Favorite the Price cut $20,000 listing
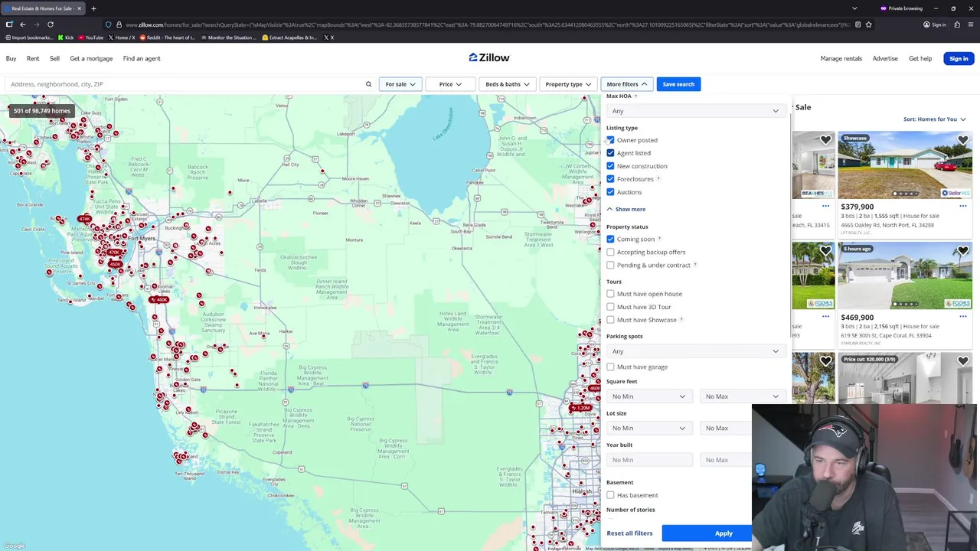 coord(962,360)
